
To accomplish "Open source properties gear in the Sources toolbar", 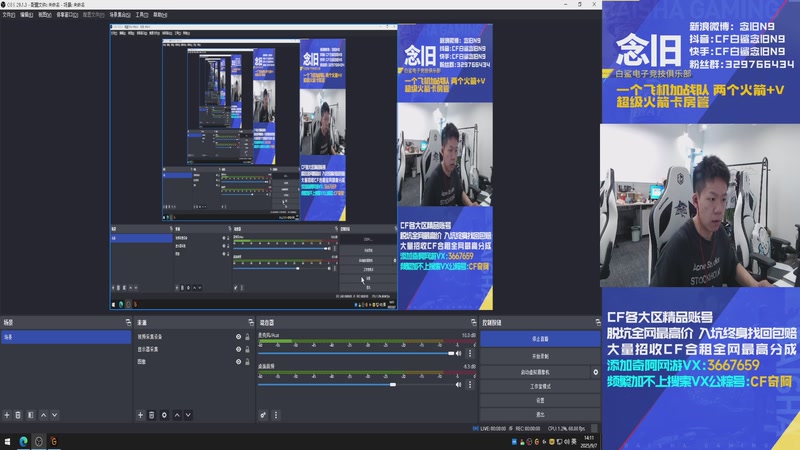I will point(164,415).
